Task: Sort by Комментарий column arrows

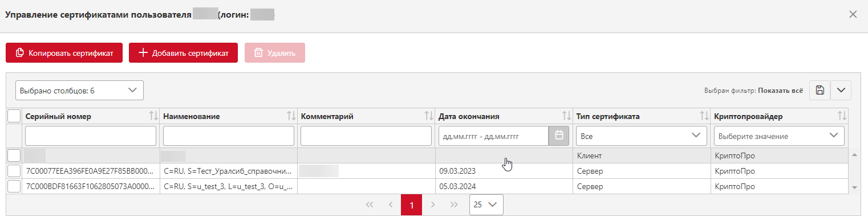Action: (x=429, y=116)
